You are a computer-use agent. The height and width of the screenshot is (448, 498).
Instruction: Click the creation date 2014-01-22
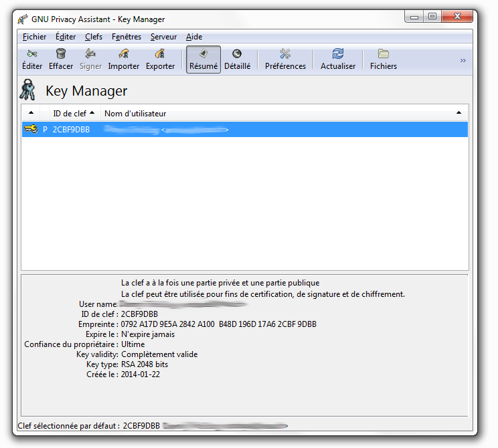141,374
